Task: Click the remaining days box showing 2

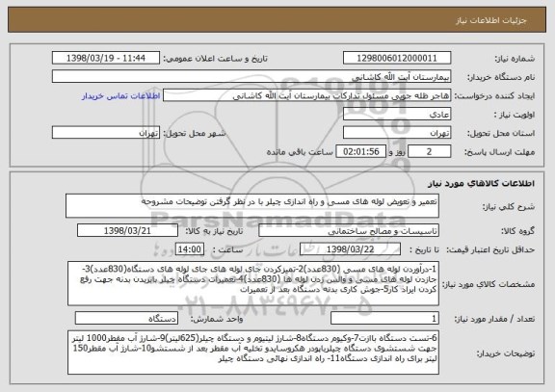Action: tap(430, 151)
